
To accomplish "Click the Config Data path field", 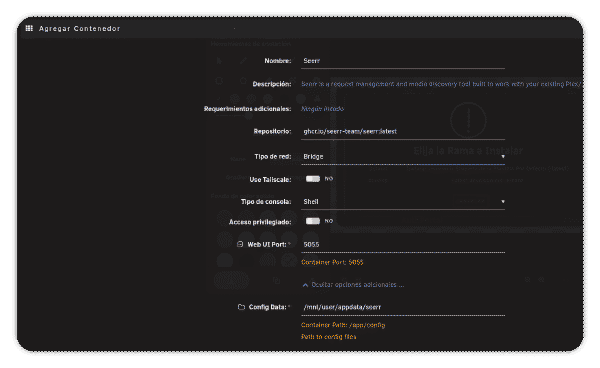I will [403, 307].
